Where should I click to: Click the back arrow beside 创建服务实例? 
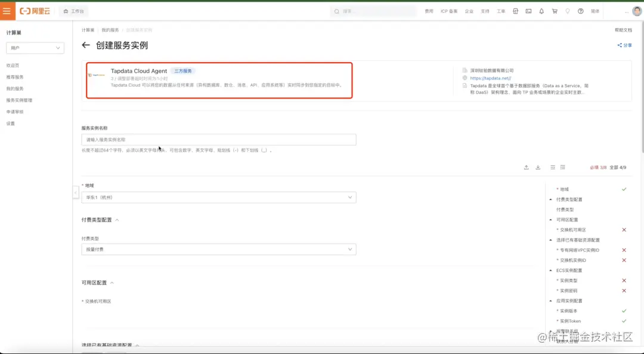point(85,45)
